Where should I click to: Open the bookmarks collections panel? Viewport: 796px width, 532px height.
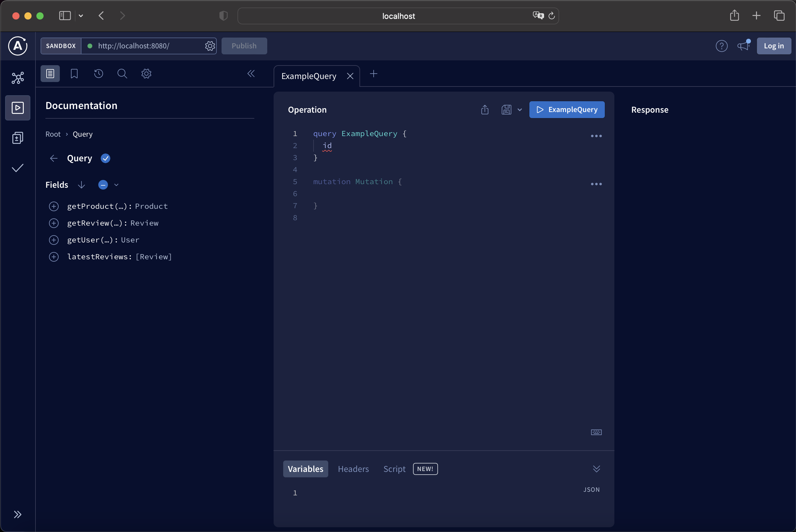[74, 74]
